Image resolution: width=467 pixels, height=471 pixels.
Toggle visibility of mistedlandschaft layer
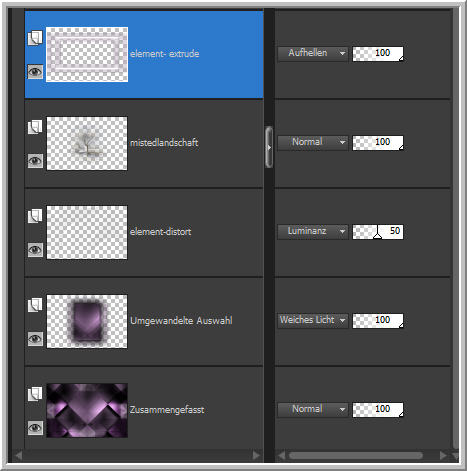click(35, 161)
